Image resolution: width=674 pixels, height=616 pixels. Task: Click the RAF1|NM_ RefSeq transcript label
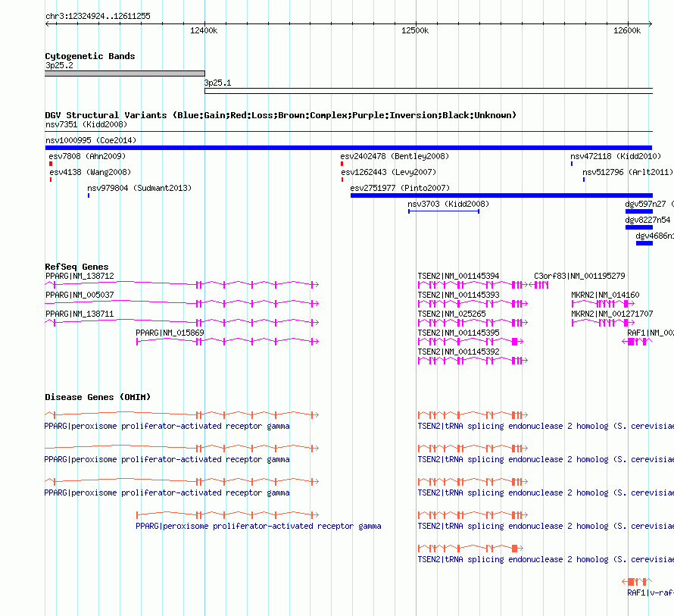[651, 333]
